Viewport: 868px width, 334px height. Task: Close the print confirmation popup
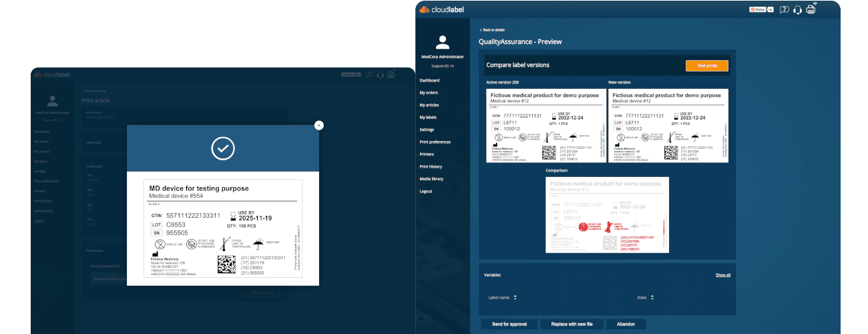pos(318,125)
